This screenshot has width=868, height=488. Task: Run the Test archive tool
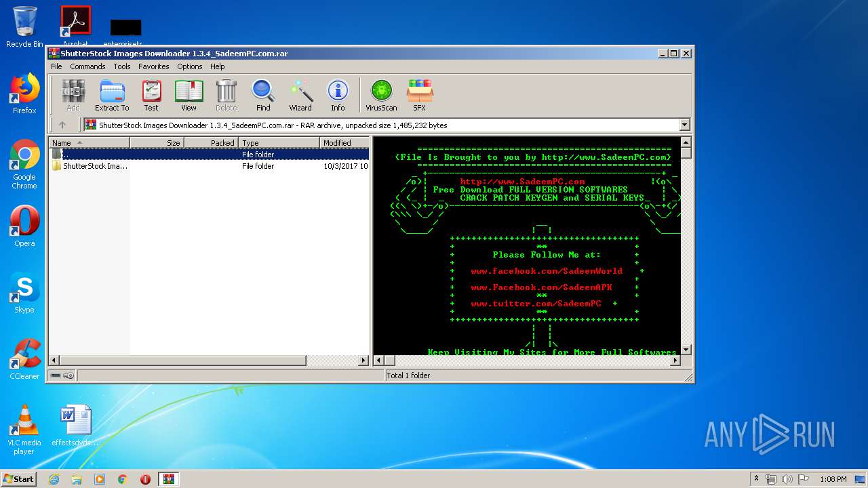click(151, 95)
